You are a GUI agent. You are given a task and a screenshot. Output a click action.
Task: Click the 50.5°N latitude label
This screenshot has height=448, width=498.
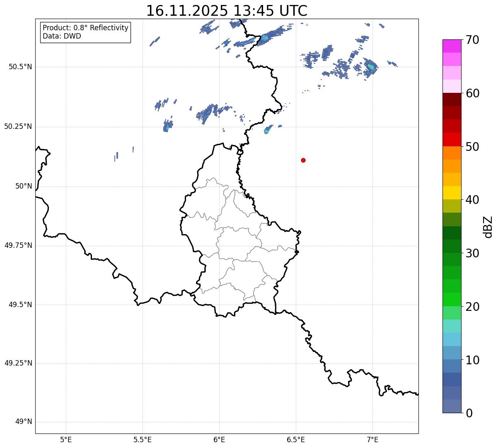(x=20, y=67)
